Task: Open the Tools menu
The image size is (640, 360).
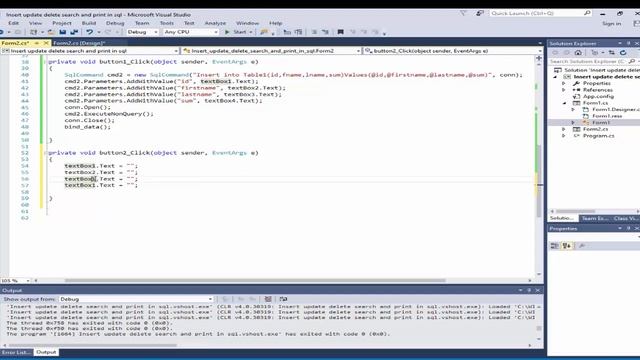Action: point(167,23)
